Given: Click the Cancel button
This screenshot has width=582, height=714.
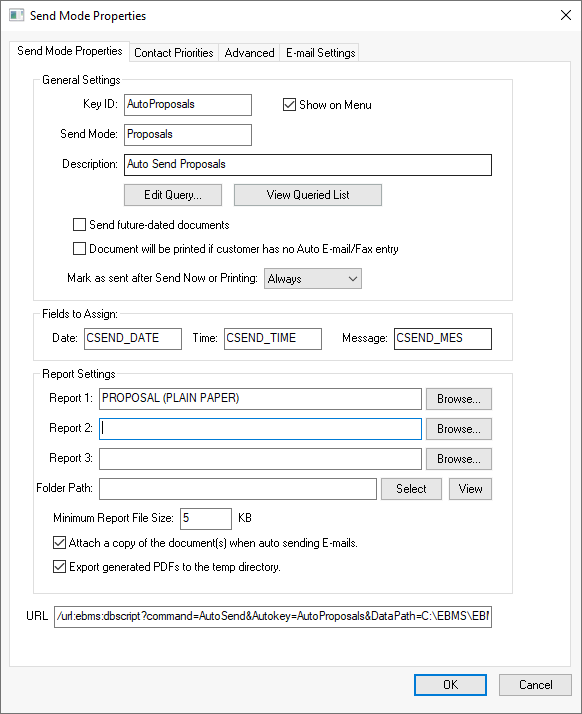Looking at the screenshot, I should click(x=536, y=685).
